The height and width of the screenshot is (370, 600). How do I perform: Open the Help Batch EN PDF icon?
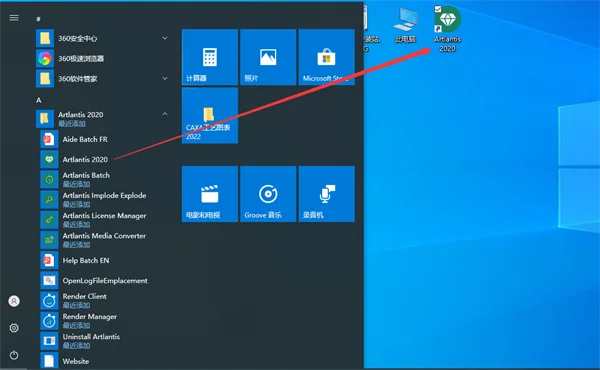click(49, 260)
